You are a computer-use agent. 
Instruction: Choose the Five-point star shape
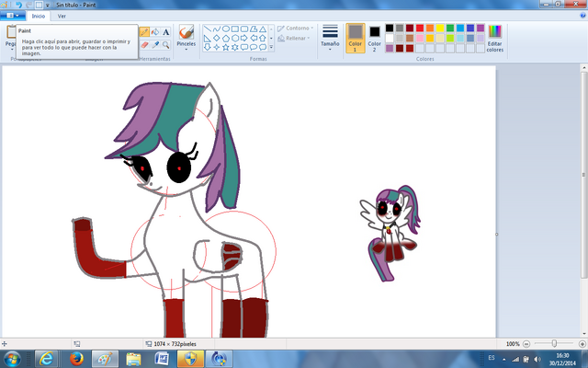(226, 47)
